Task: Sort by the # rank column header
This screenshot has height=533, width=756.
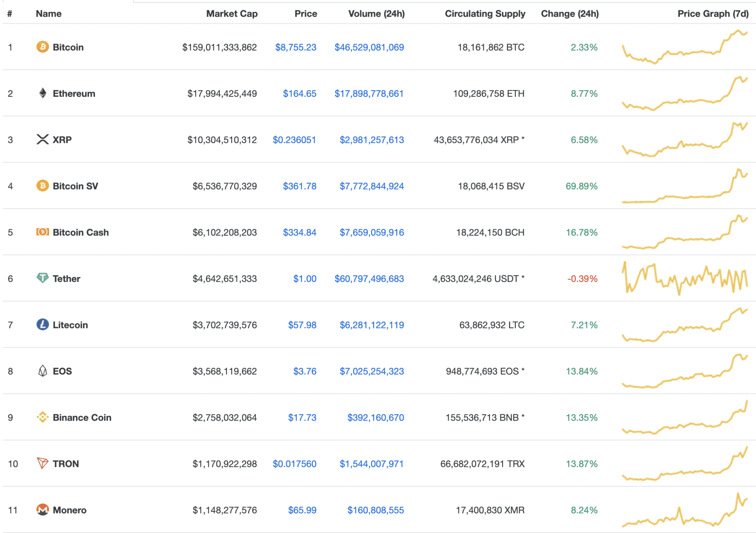Action: point(10,14)
